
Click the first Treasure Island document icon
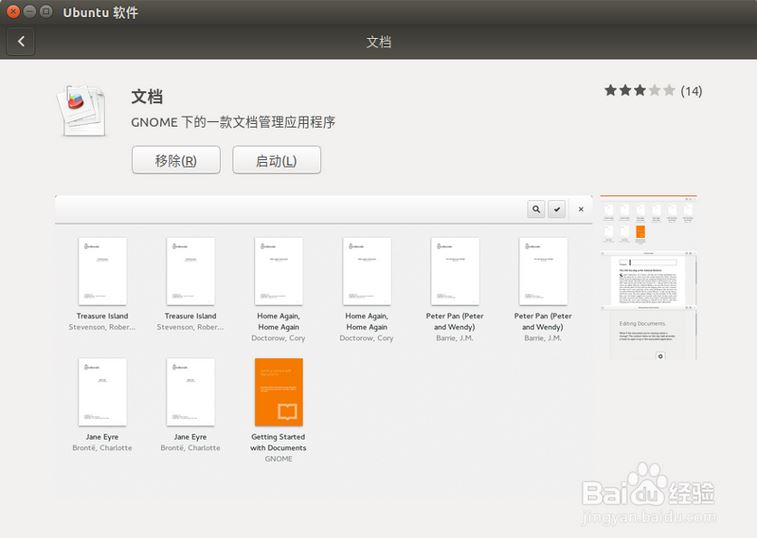[x=103, y=271]
